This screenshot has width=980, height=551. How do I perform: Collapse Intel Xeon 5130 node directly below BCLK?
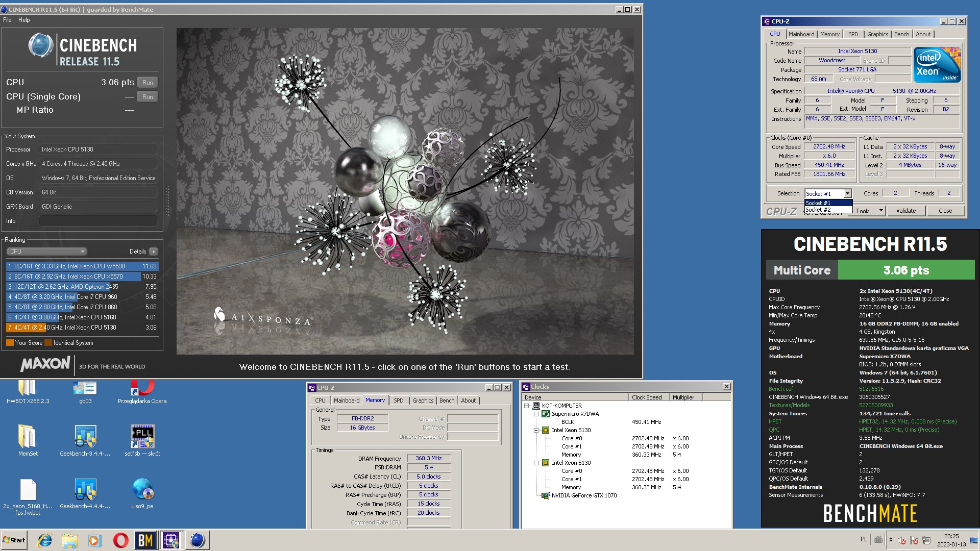coord(536,430)
